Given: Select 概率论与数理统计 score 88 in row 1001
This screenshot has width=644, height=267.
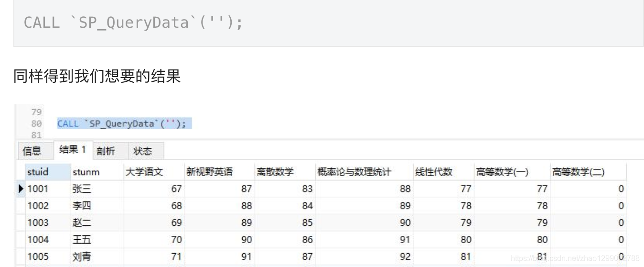Looking at the screenshot, I should click(364, 189).
